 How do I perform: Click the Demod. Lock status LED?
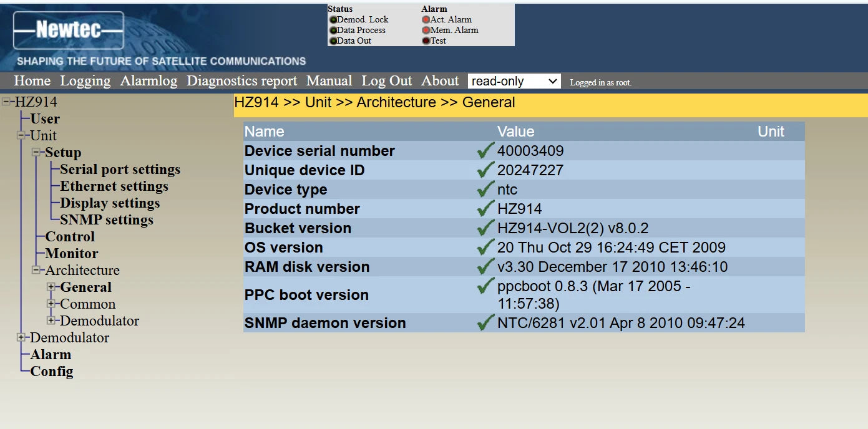pyautogui.click(x=333, y=20)
